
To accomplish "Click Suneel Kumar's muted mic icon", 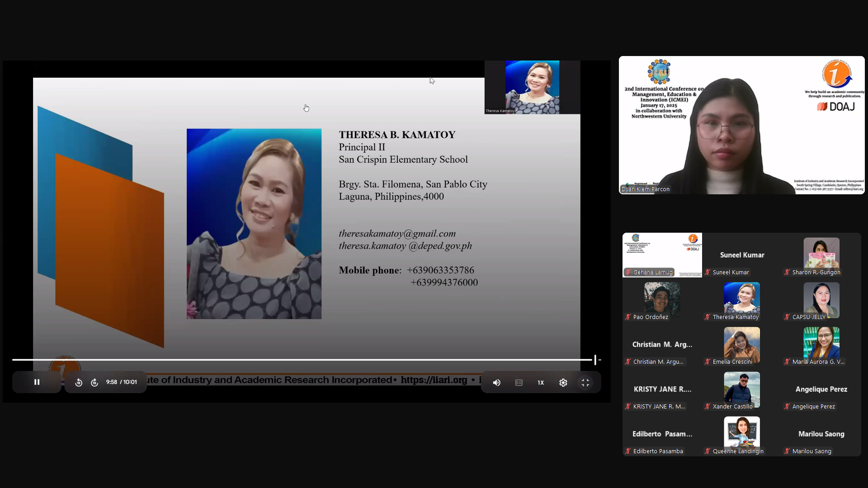I will [x=708, y=272].
